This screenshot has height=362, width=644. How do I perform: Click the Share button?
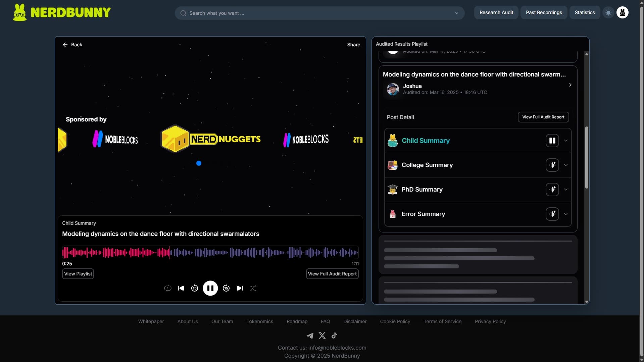pos(353,45)
